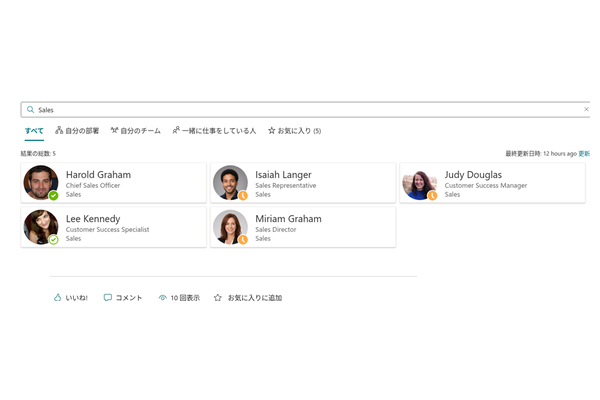This screenshot has width=600, height=400.
Task: Select the すべて tab
Action: (x=34, y=131)
